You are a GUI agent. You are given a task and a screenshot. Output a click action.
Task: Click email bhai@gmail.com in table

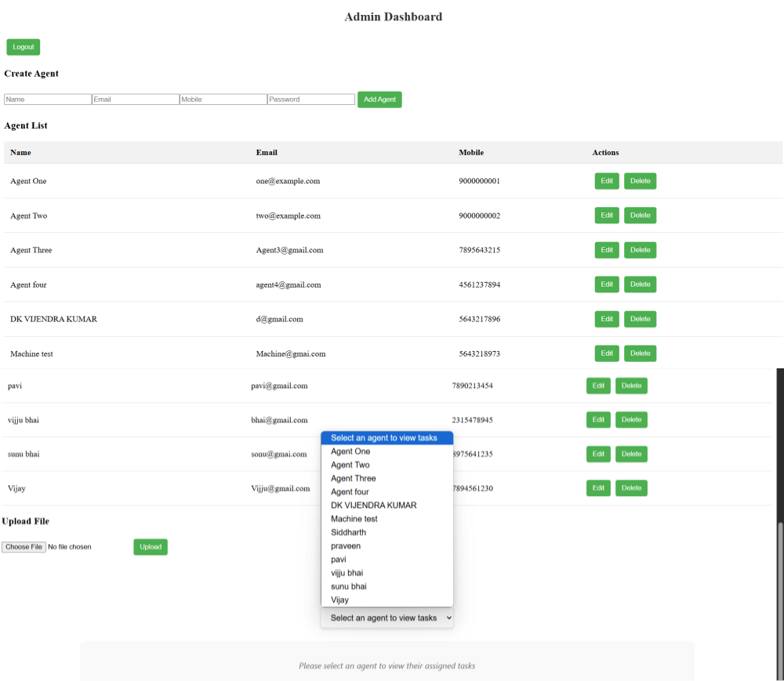coord(280,420)
